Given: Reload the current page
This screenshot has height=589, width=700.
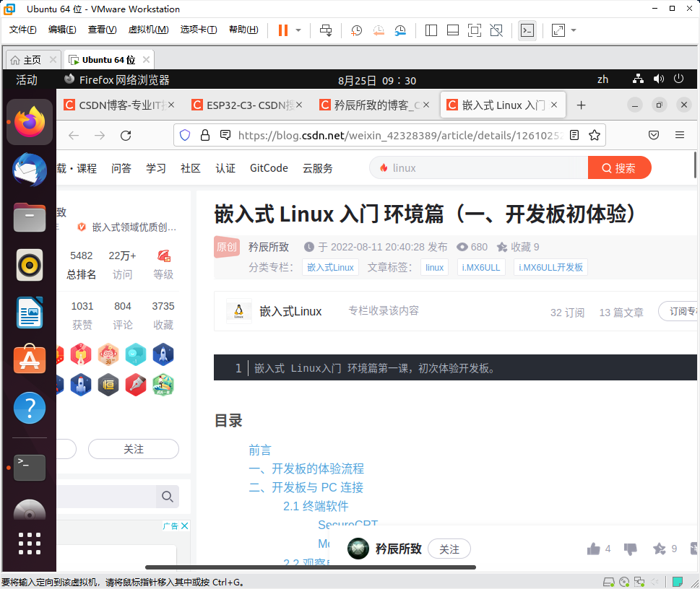Looking at the screenshot, I should (126, 135).
